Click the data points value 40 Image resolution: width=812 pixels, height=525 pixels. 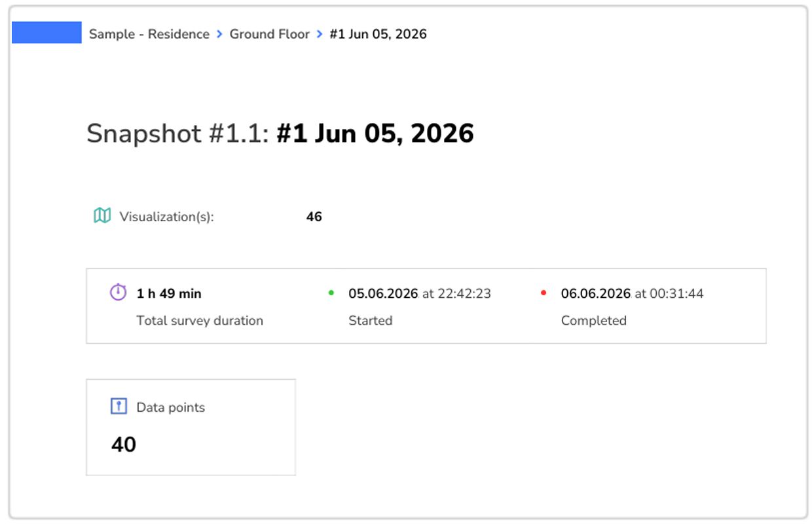click(124, 444)
